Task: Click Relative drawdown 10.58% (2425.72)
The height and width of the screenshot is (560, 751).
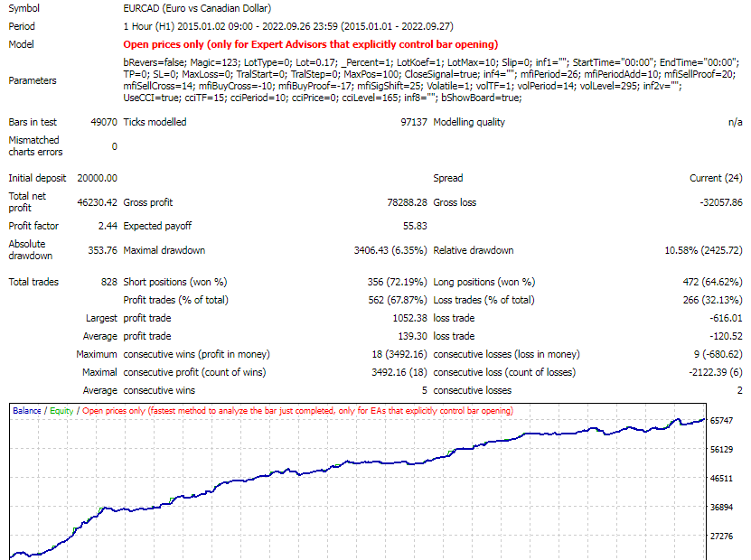Action: tap(703, 250)
